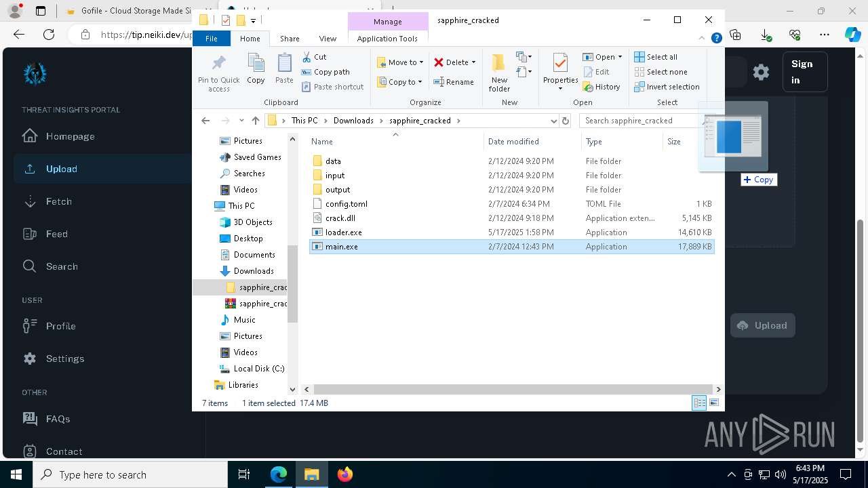
Task: Switch to the View ribbon tab
Action: 328,39
